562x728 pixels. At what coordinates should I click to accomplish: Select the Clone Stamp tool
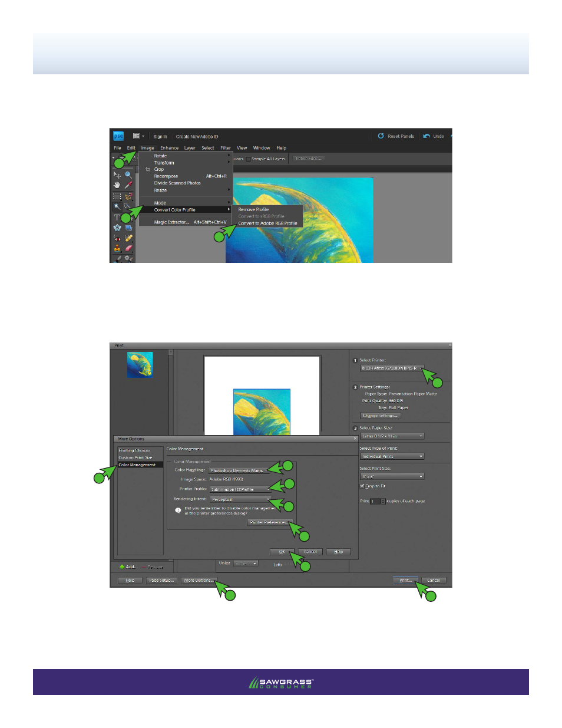click(117, 248)
